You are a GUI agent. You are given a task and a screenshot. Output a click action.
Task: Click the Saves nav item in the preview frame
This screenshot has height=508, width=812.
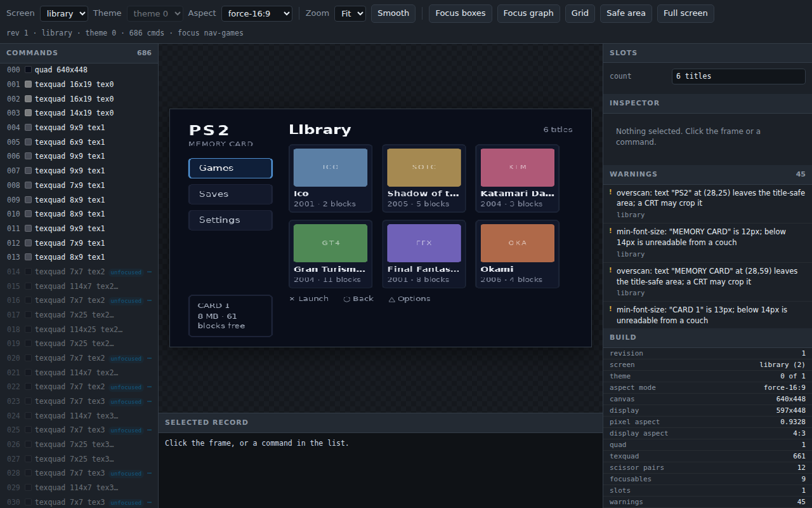click(x=230, y=194)
